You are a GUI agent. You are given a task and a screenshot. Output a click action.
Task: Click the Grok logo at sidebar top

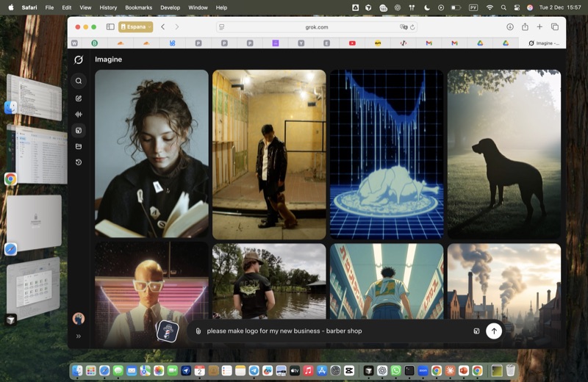pyautogui.click(x=79, y=60)
